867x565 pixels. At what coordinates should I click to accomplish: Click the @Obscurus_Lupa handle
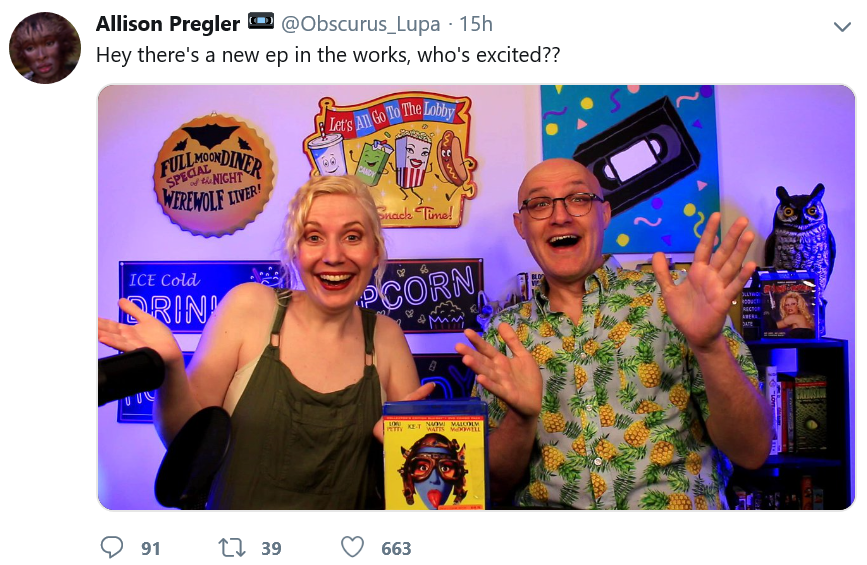[x=361, y=24]
